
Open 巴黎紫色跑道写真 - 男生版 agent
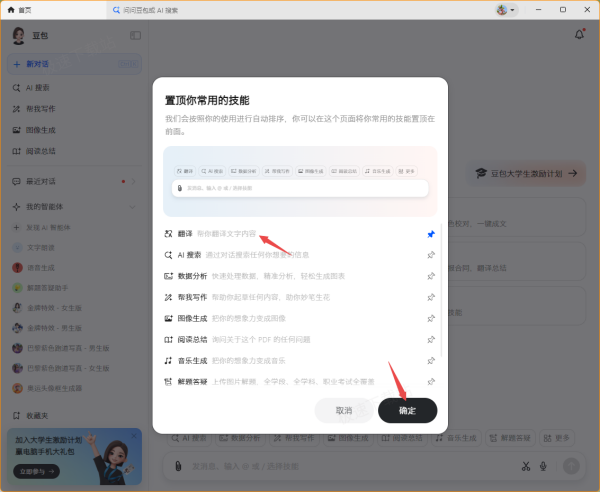74,348
